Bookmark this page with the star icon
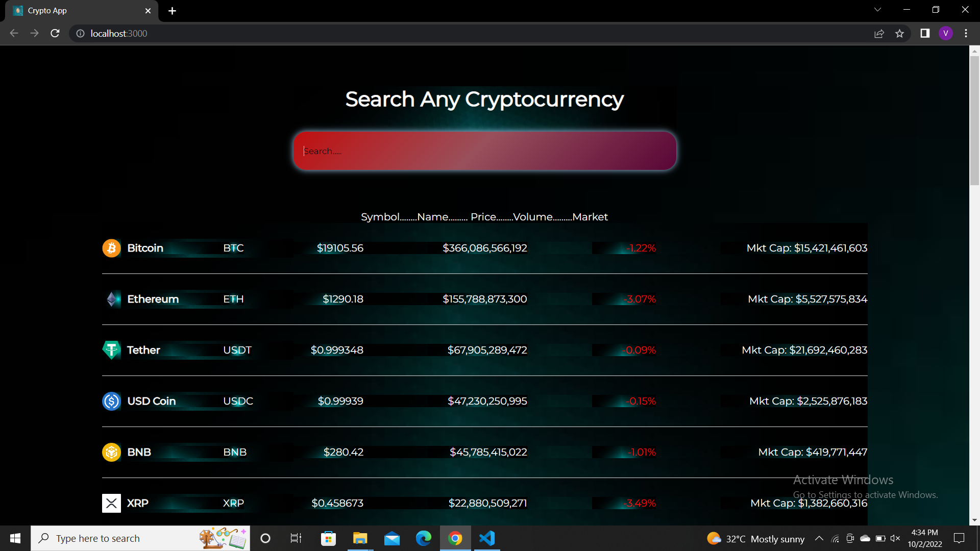The height and width of the screenshot is (551, 980). pos(900,33)
